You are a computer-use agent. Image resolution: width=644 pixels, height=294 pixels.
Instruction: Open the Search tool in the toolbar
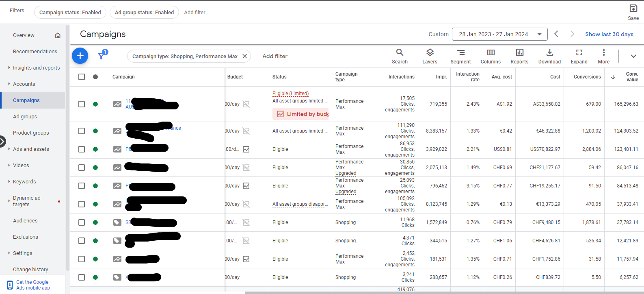400,56
